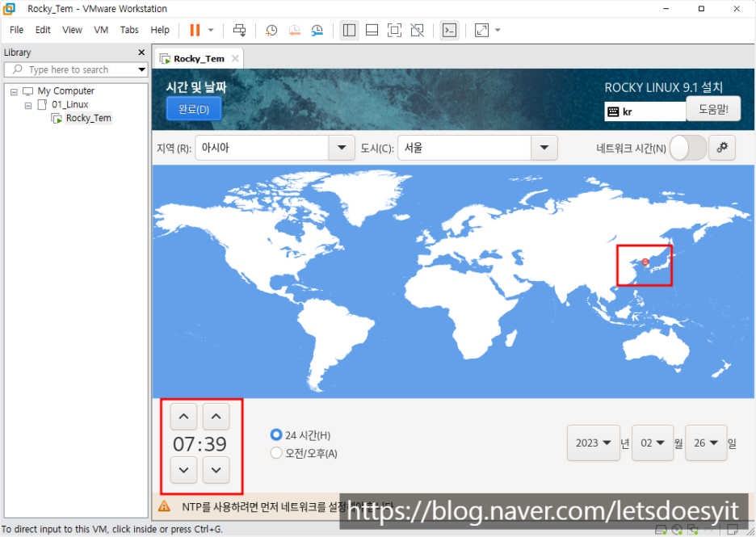Click the network adapter status bar icon
This screenshot has width=756, height=537.
[x=693, y=531]
